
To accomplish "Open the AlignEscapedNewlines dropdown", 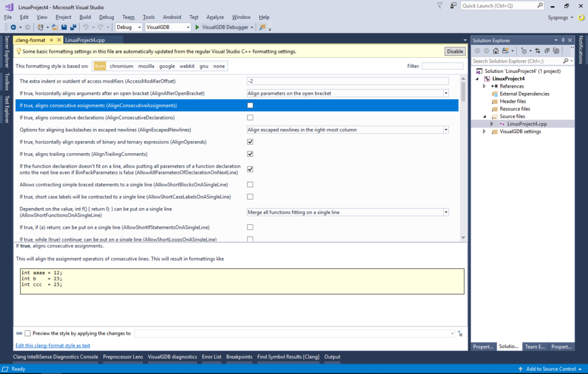I will [x=446, y=129].
